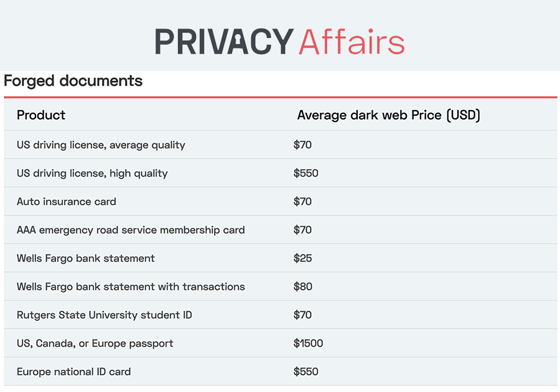This screenshot has width=560, height=392.
Task: Click Rutgers State University student ID
Action: click(105, 315)
